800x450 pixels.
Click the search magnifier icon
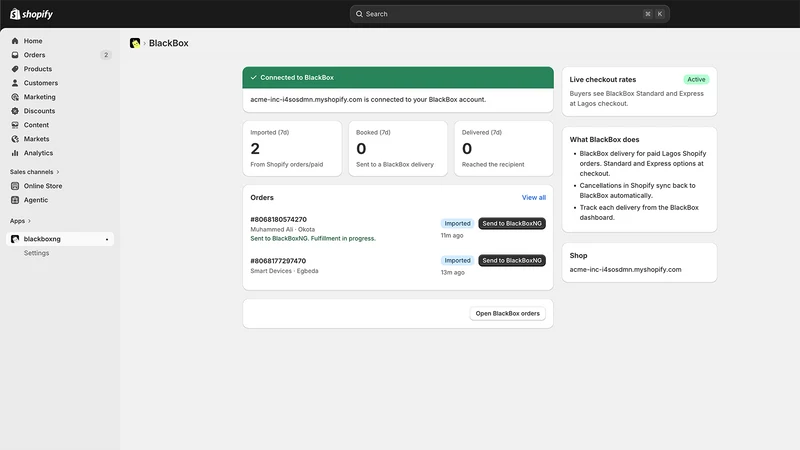[359, 14]
